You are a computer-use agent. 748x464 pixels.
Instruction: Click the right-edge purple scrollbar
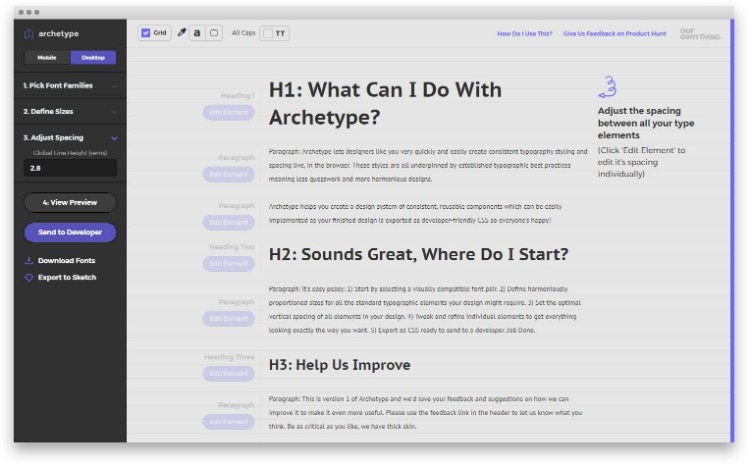point(732,231)
